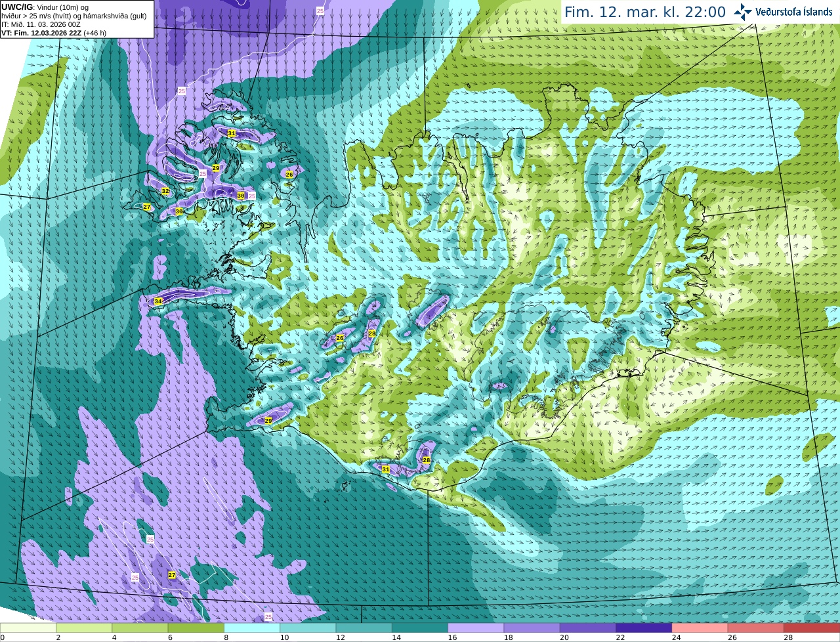Pick the 24–26 m/s light pink legend swatch
The height and width of the screenshot is (642, 840).
click(x=700, y=628)
